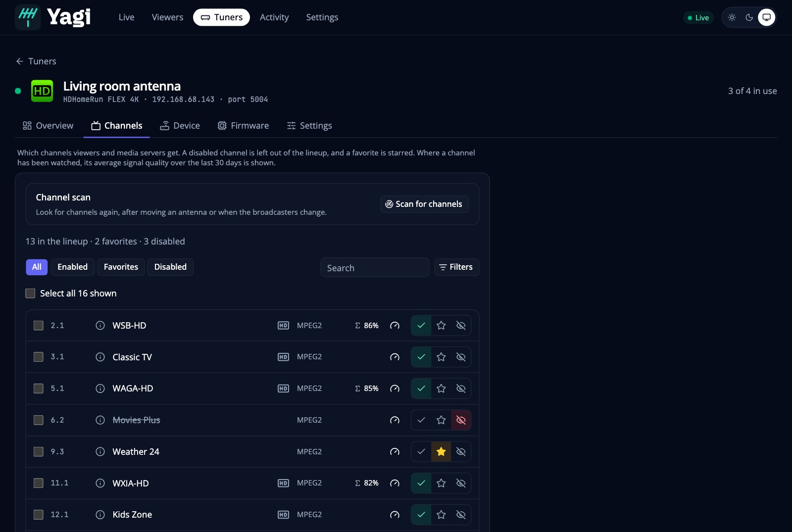Check signal gauge for WAGA-HD
This screenshot has width=792, height=532.
click(x=395, y=388)
